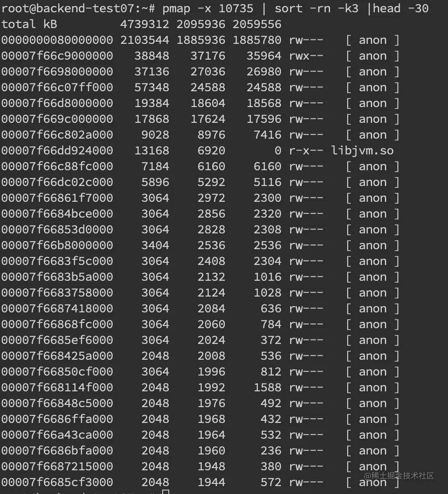448x494 pixels.
Task: Click the size value 57348
Action: point(152,87)
